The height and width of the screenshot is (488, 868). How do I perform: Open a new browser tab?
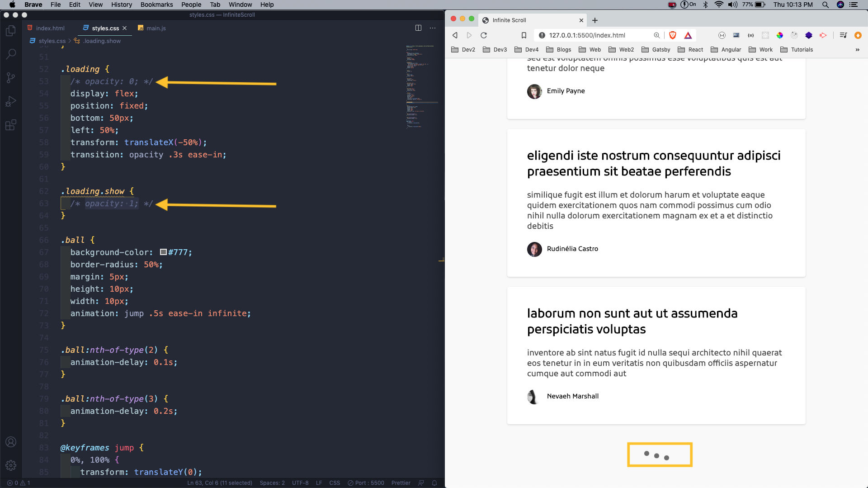(595, 20)
